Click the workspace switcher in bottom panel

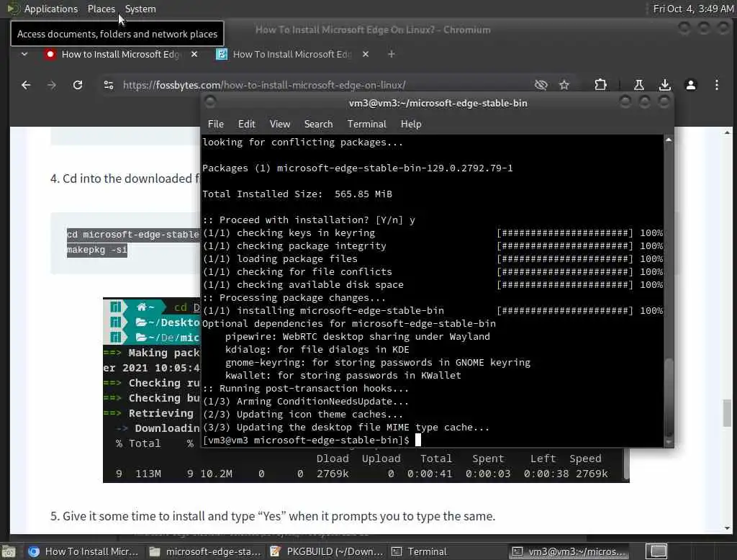point(658,551)
